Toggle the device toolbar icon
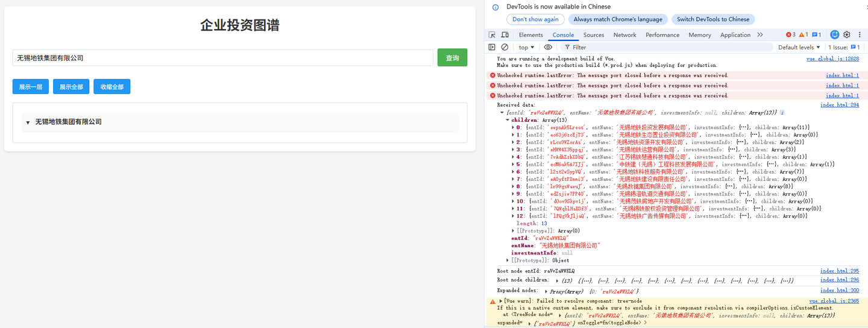The image size is (868, 328). click(505, 35)
